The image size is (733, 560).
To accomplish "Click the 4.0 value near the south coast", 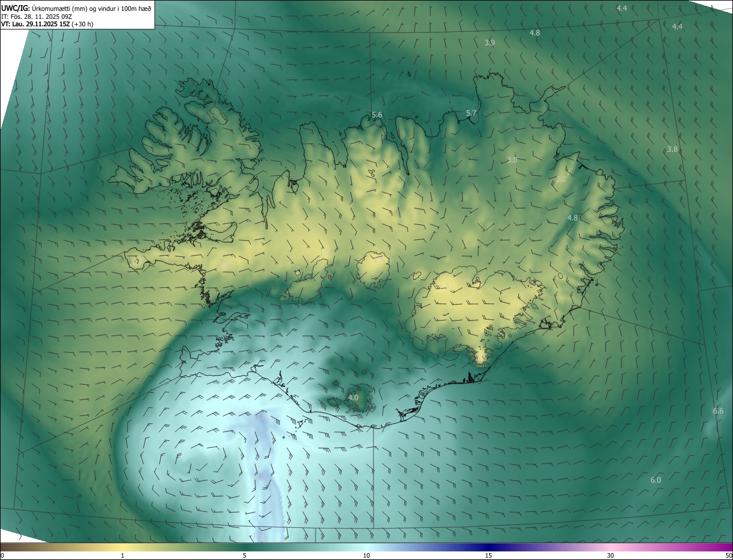I will point(353,397).
